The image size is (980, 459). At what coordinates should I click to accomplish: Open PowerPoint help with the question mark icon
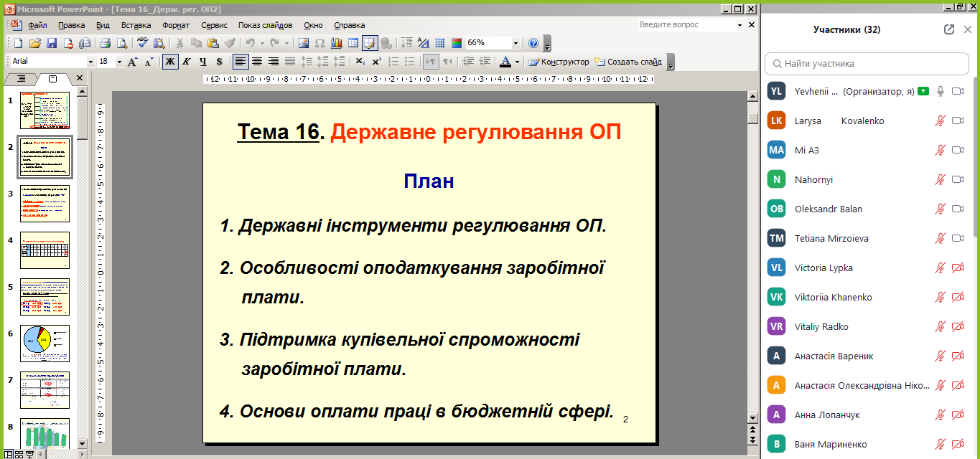pos(533,43)
